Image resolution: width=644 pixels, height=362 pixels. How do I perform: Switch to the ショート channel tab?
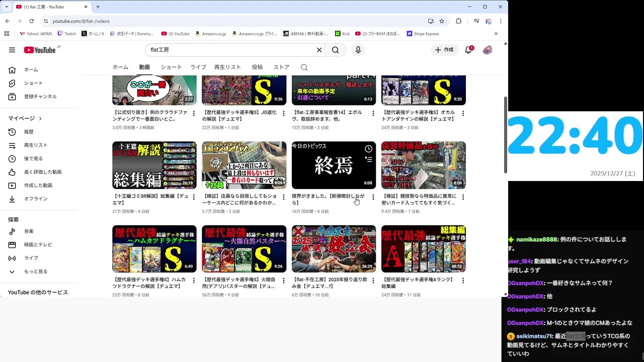point(171,67)
